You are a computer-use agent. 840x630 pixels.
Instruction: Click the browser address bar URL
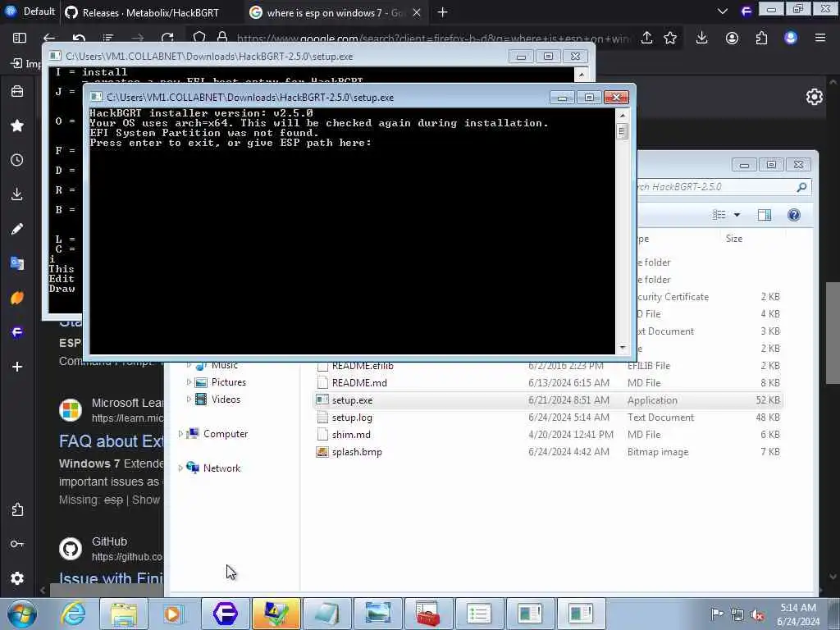434,38
